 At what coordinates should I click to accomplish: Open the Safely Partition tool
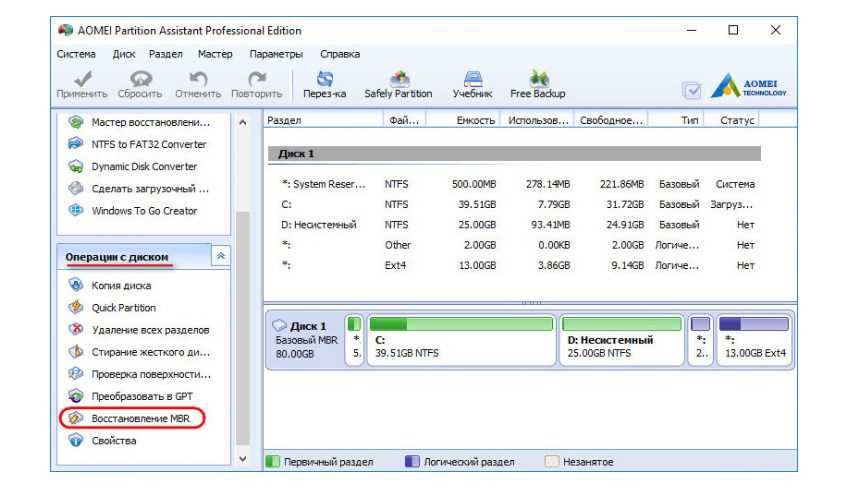pyautogui.click(x=398, y=81)
